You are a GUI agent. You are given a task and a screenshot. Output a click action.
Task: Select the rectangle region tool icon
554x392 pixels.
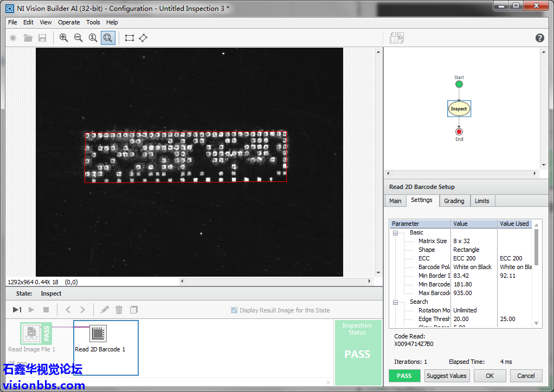click(x=130, y=38)
